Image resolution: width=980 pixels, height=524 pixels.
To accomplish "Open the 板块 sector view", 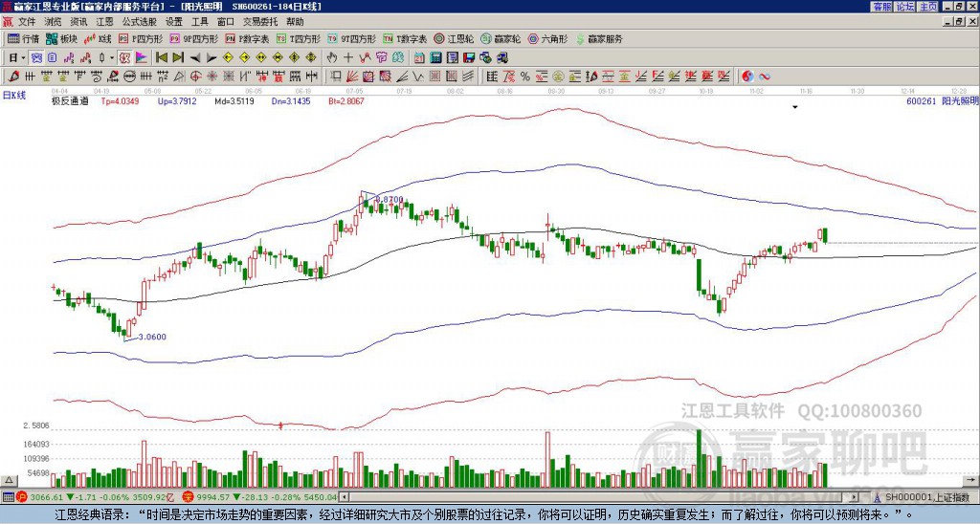I will coord(61,38).
